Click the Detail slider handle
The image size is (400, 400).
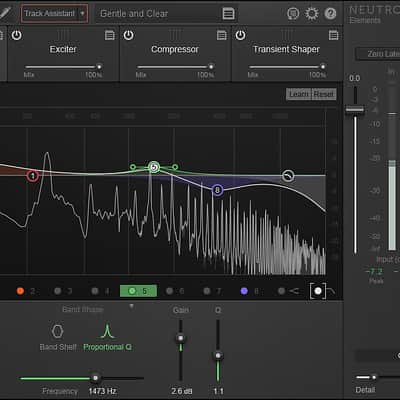click(x=374, y=377)
